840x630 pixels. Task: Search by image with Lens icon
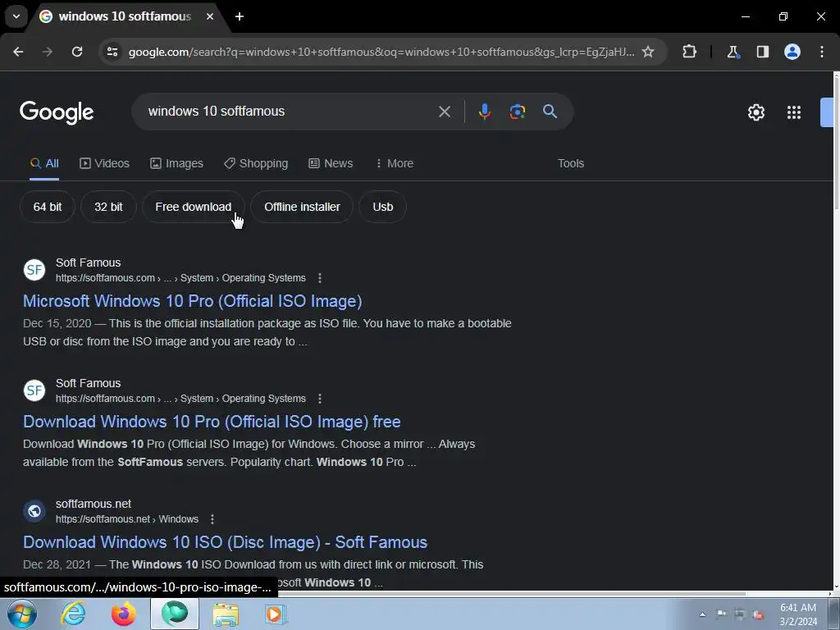pos(518,112)
